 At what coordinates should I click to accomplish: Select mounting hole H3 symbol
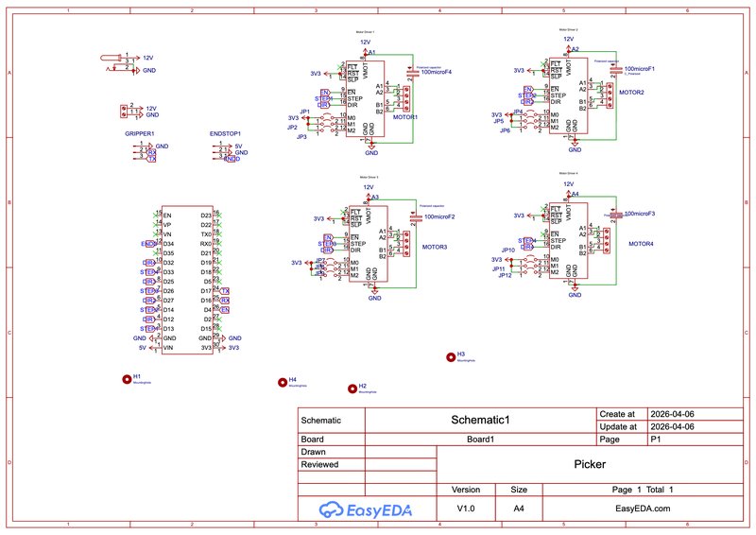[x=451, y=357]
